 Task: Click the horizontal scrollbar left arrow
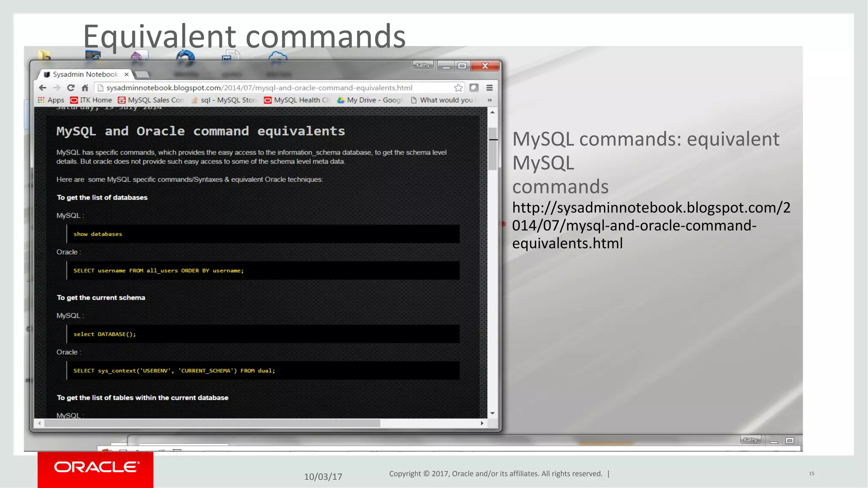(x=39, y=423)
